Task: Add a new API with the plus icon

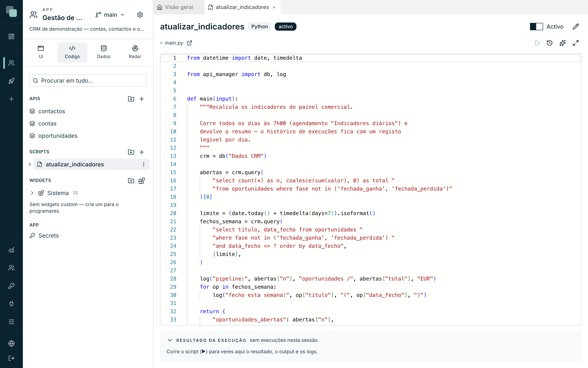Action: 142,99
